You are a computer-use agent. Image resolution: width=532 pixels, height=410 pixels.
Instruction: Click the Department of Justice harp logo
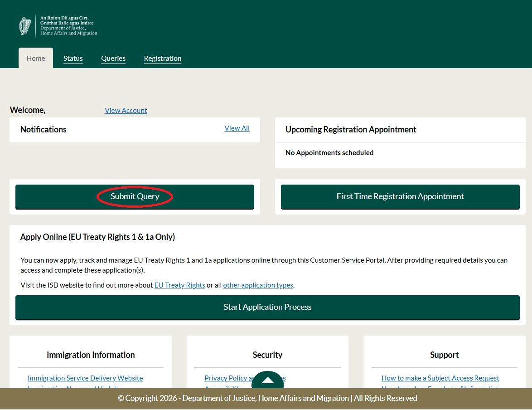pos(25,26)
